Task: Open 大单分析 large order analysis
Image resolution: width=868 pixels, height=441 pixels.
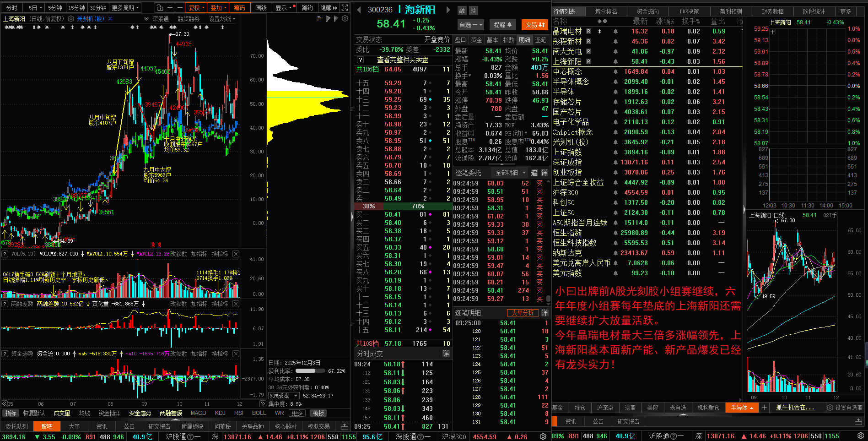Action: click(x=523, y=313)
